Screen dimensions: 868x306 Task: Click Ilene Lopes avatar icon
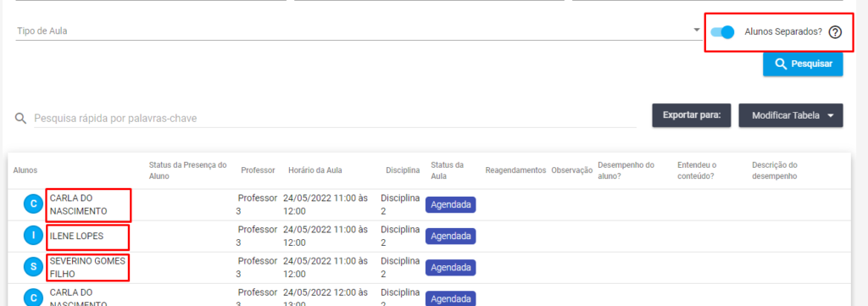pyautogui.click(x=33, y=236)
